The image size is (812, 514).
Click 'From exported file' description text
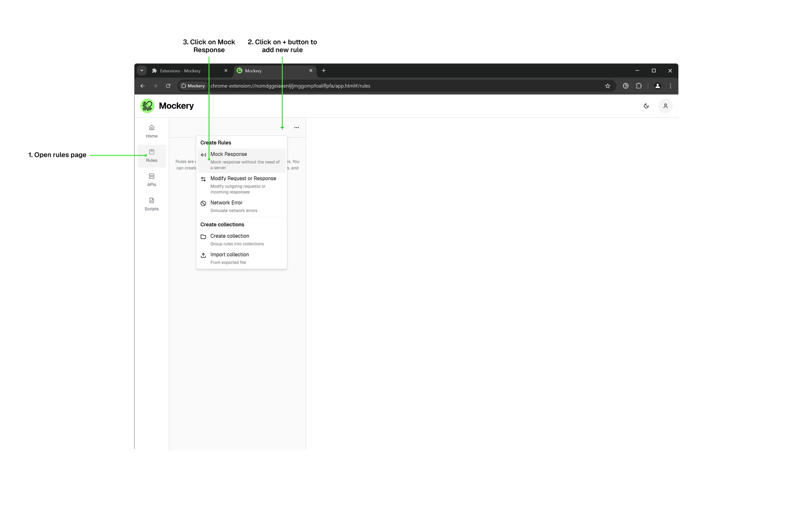click(x=228, y=263)
